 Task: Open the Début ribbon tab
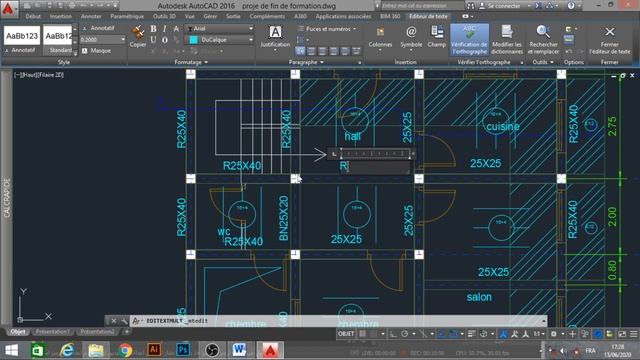point(33,16)
